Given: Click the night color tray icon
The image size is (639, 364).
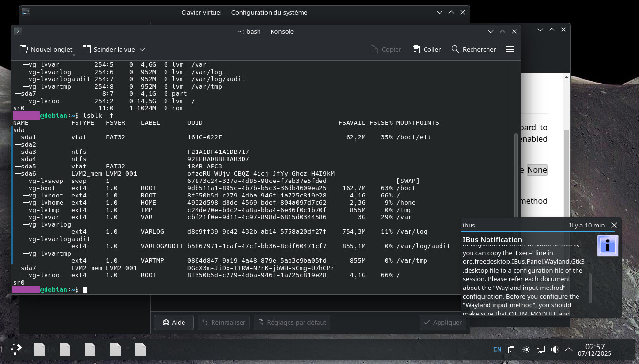Looking at the screenshot, I should coord(526,349).
